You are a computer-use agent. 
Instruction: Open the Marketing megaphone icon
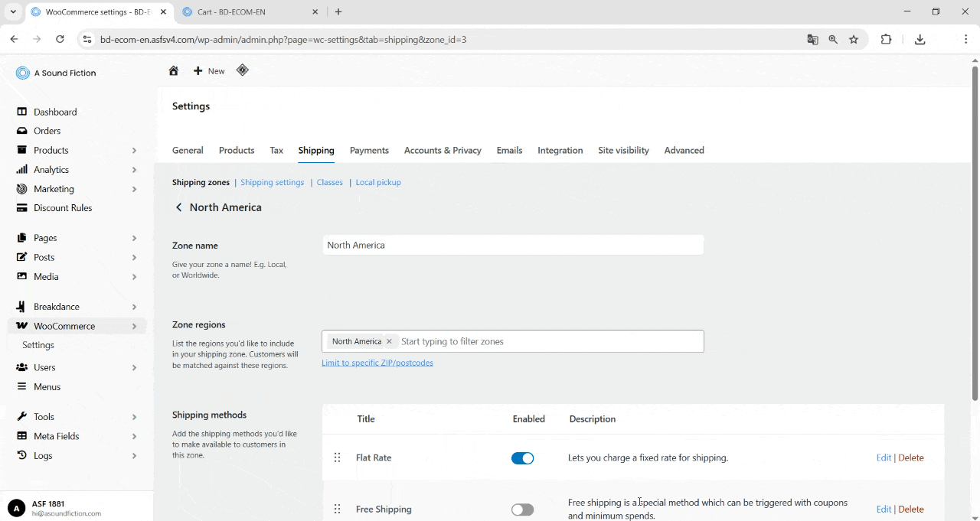click(23, 189)
